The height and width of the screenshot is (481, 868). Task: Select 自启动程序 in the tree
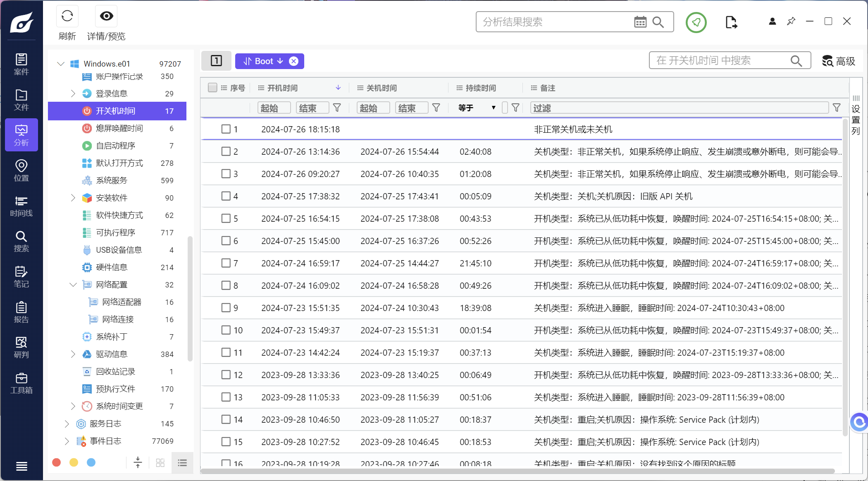click(117, 146)
